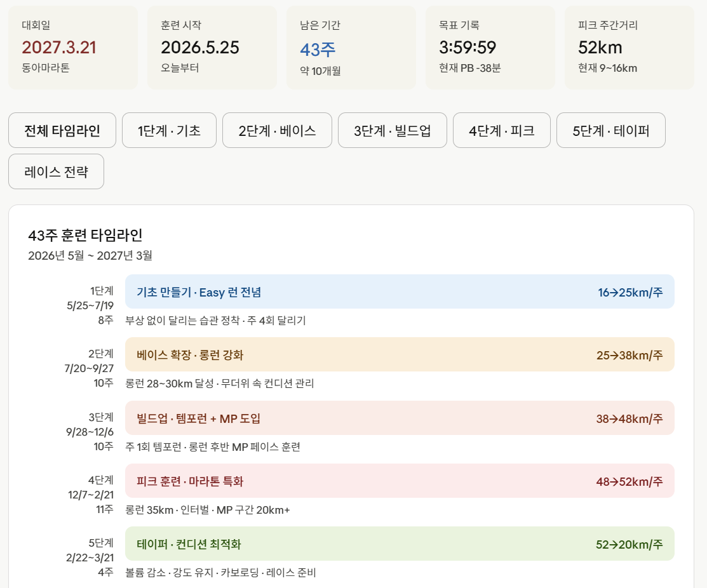Click the 38→48km/주 value
707x588 pixels.
(630, 418)
